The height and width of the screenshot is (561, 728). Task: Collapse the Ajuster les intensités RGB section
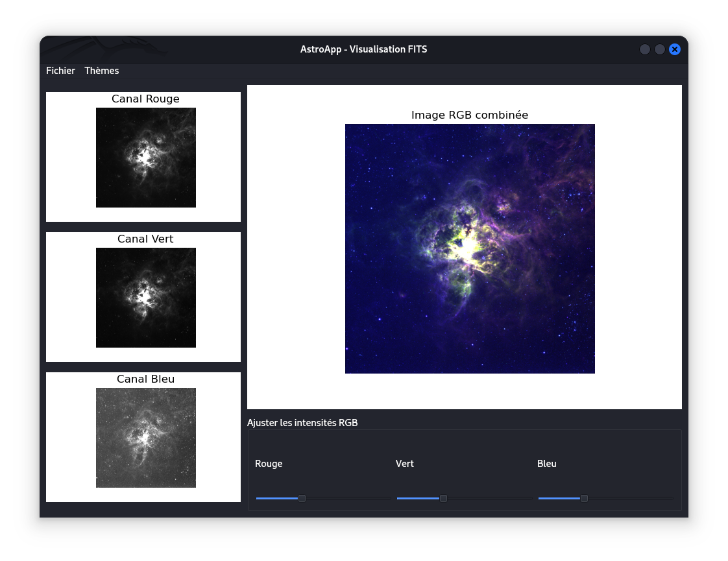[x=302, y=422]
